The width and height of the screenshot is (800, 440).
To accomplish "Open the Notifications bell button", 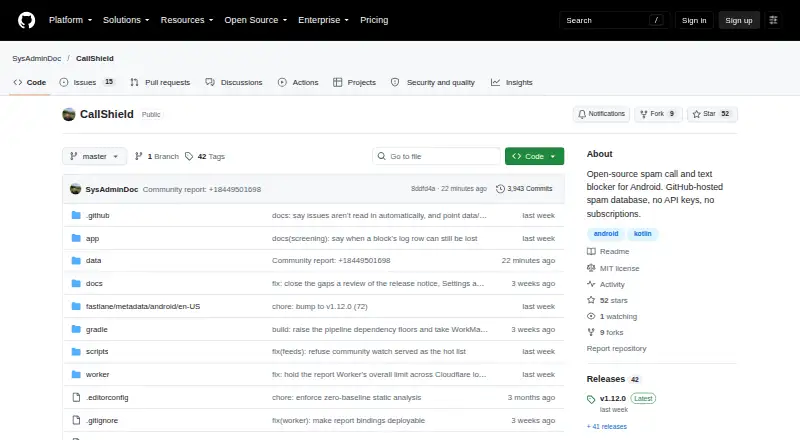I will pyautogui.click(x=602, y=114).
